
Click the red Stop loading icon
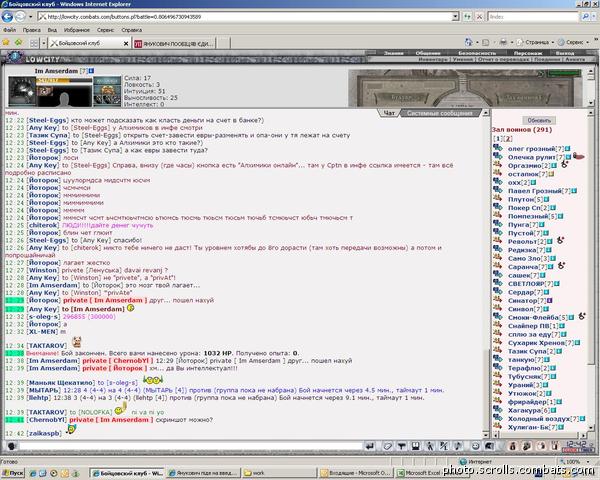(x=479, y=17)
